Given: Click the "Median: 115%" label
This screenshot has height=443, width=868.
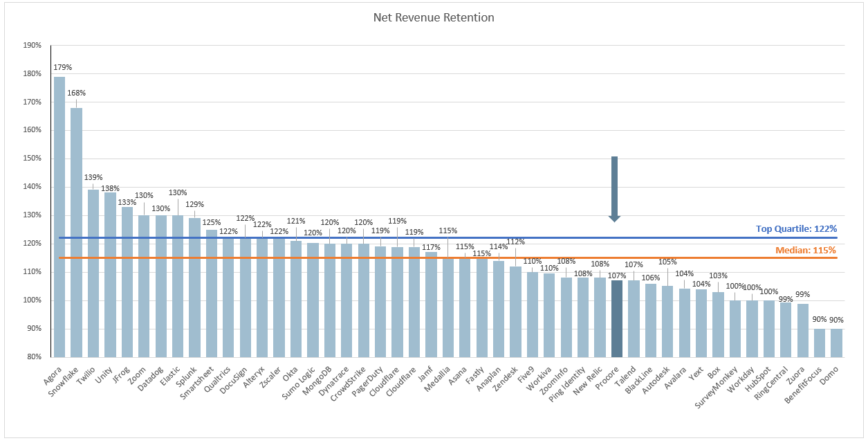Looking at the screenshot, I should pos(805,250).
